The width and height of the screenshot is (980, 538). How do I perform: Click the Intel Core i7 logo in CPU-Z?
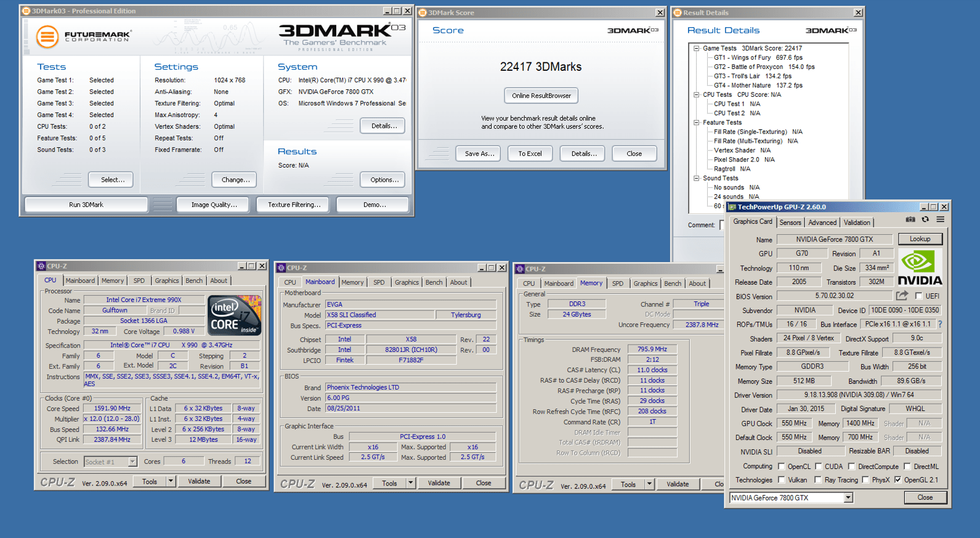pos(234,315)
